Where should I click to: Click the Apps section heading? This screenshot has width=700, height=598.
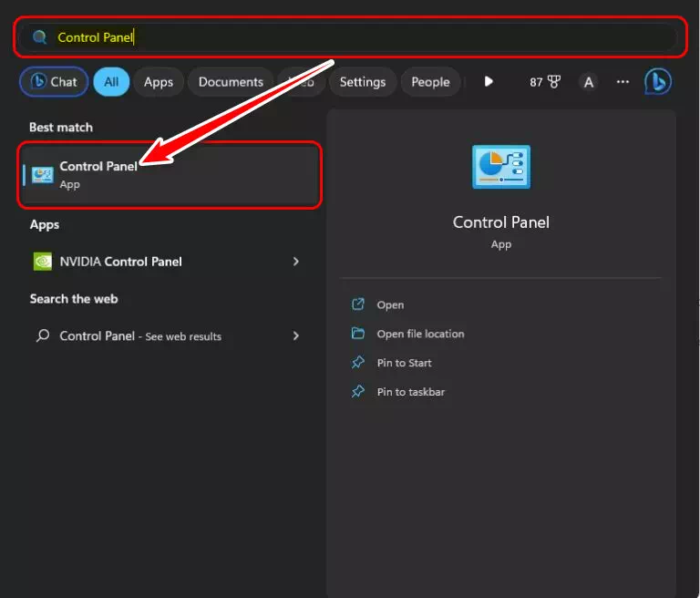point(44,224)
